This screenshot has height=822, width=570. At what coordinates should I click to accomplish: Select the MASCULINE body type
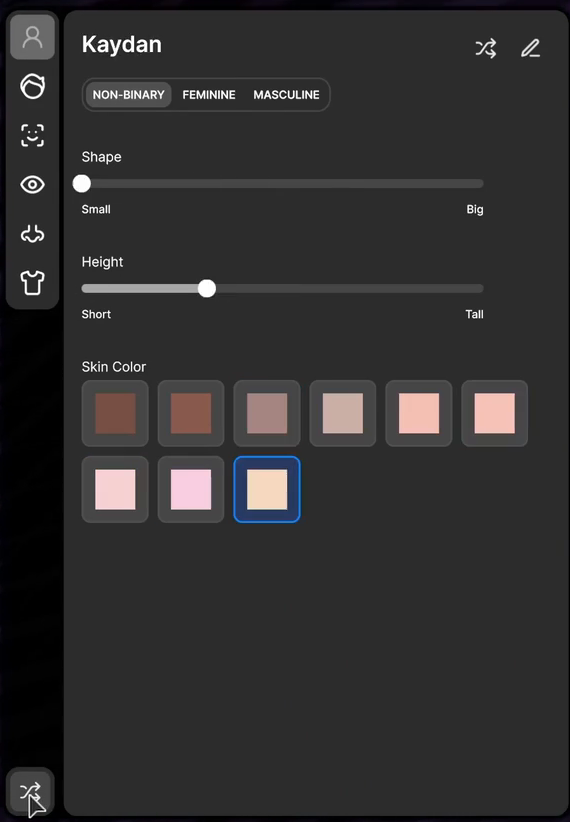click(x=286, y=95)
